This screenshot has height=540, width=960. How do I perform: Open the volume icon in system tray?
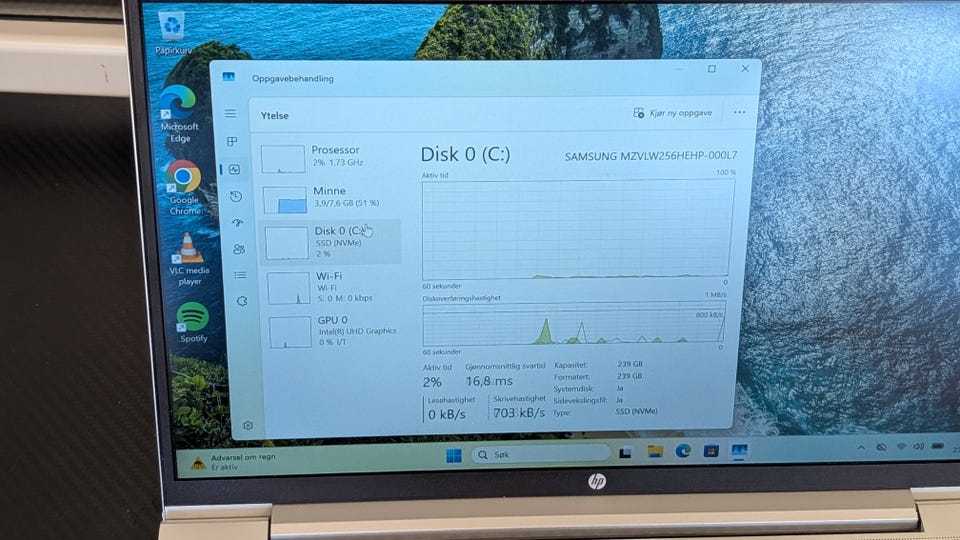click(x=918, y=446)
